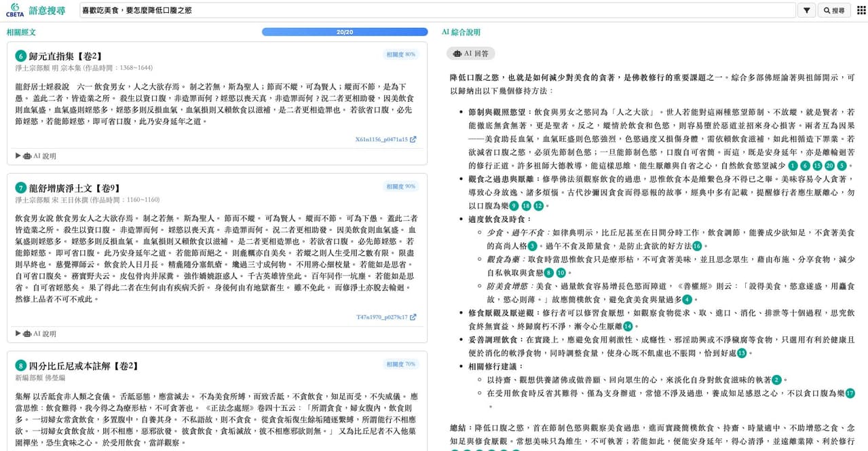Screen dimensions: 868x451
Task: Click the number 6 badge beside 歸元直指集
Action: tap(20, 56)
